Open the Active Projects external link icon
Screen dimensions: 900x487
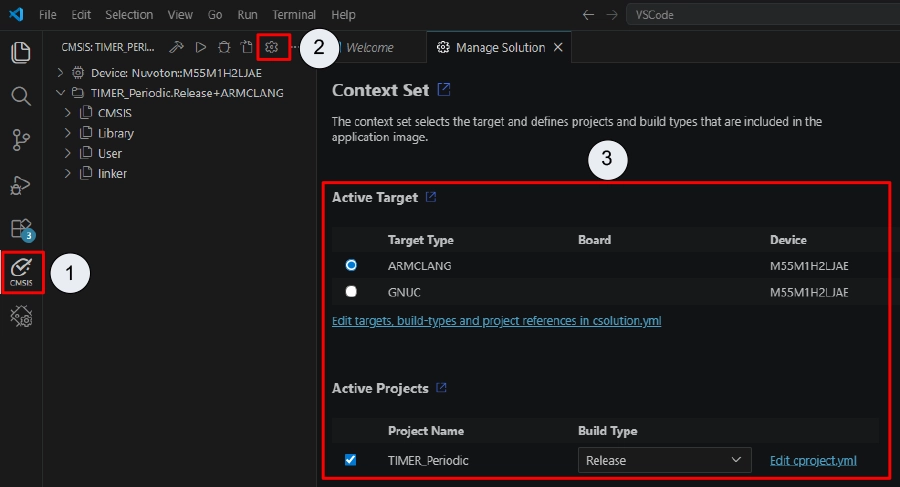click(441, 388)
